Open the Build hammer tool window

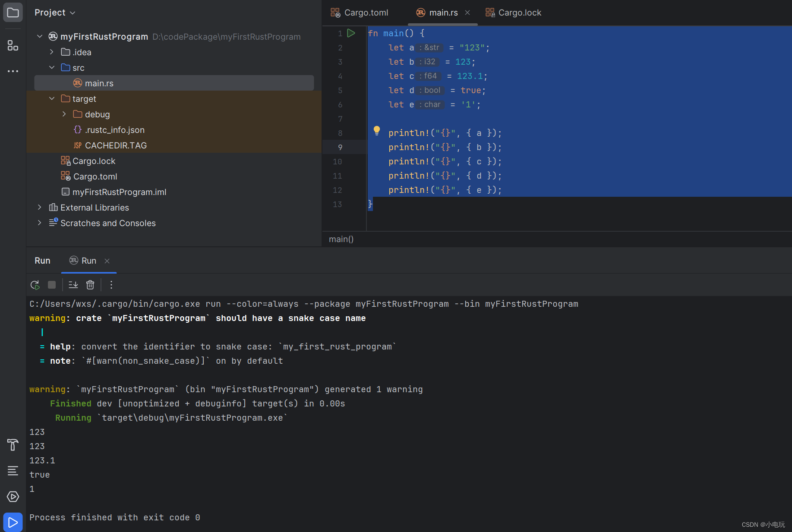[x=13, y=445]
